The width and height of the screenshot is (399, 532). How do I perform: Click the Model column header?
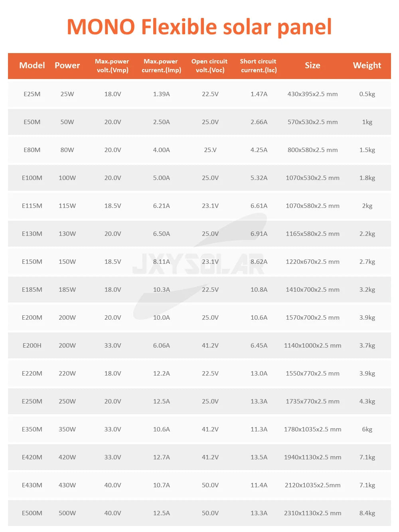click(x=32, y=65)
